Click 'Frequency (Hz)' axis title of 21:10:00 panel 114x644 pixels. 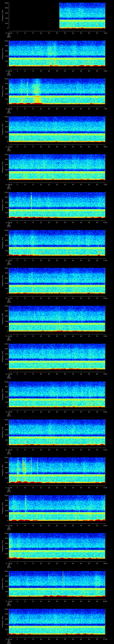point(3,243)
